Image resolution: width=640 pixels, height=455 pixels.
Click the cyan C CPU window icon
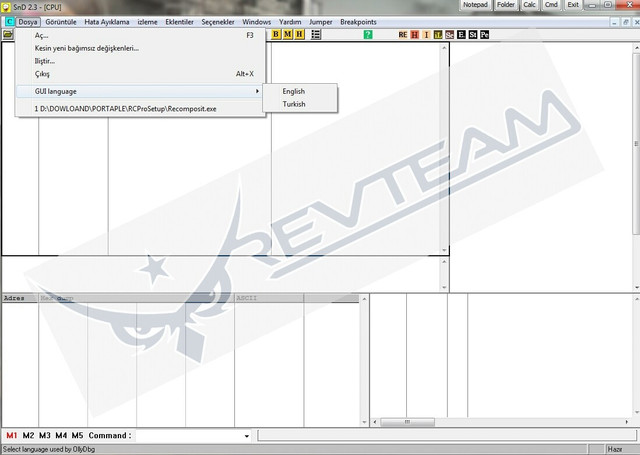pos(9,22)
